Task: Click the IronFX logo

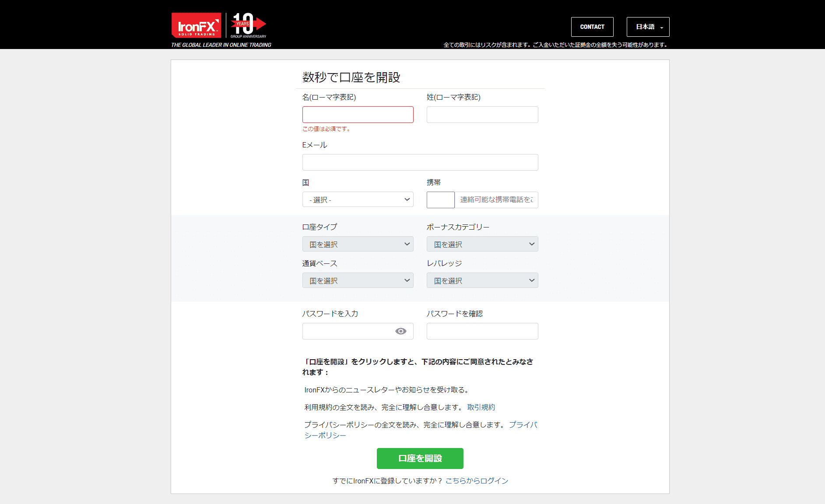Action: 196,24
